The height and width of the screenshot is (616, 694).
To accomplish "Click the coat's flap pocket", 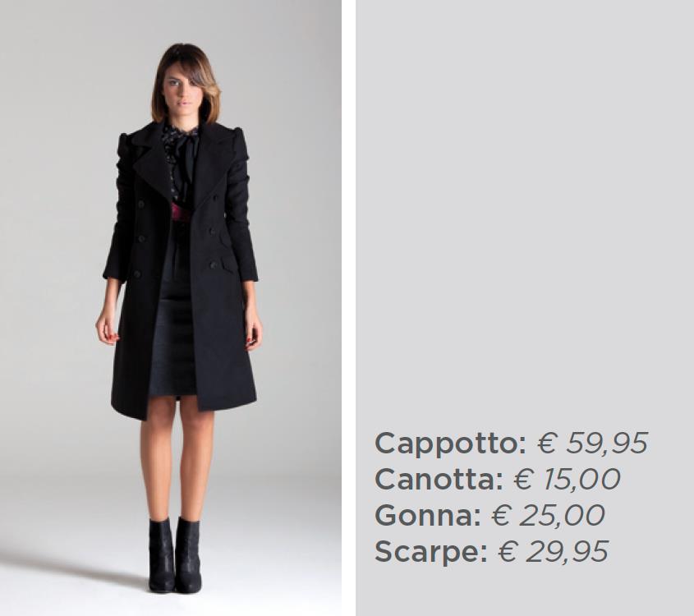I will (x=228, y=265).
